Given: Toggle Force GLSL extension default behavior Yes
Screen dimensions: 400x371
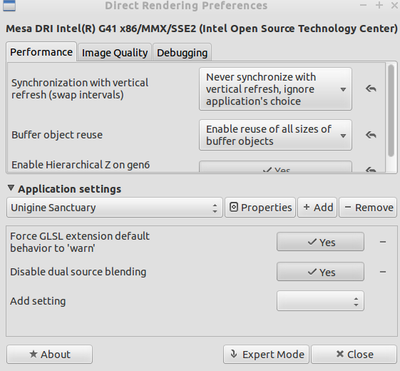Looking at the screenshot, I should [x=320, y=242].
